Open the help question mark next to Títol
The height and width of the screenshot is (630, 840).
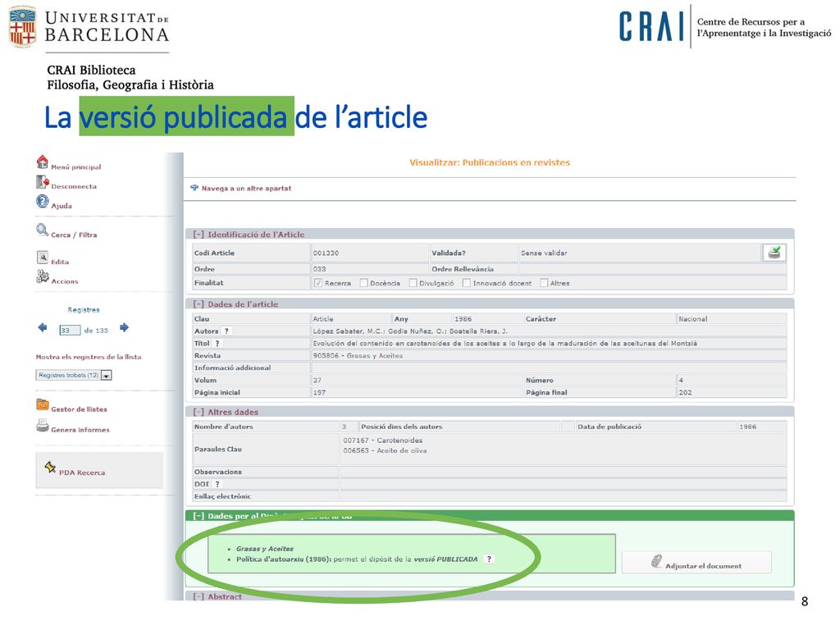coord(217,344)
